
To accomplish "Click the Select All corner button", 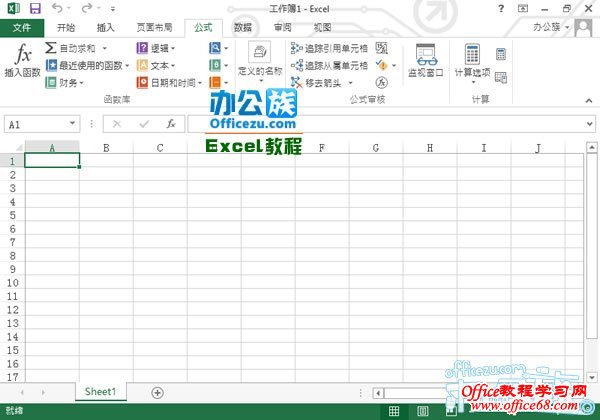I will point(18,147).
